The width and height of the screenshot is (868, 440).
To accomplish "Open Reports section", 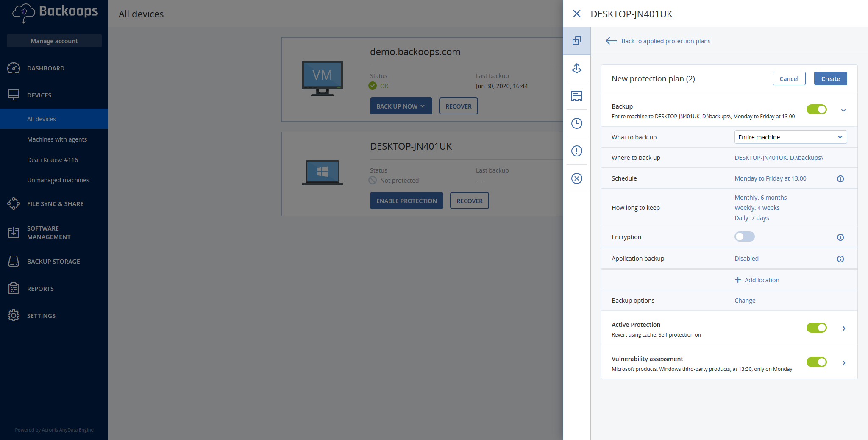I will tap(54, 288).
